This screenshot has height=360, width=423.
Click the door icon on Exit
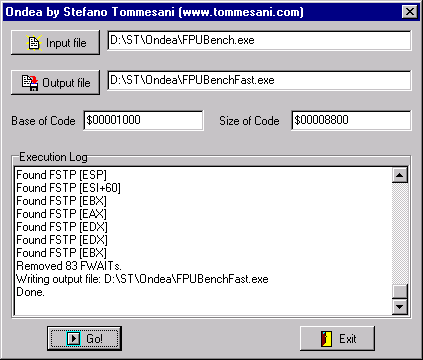point(326,339)
